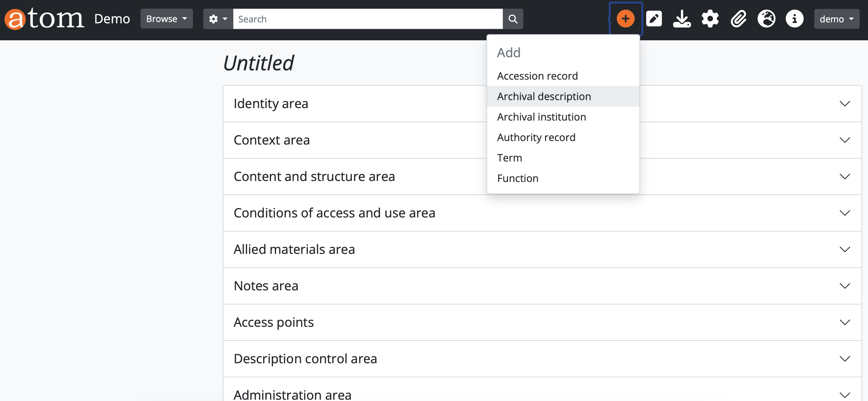Image resolution: width=868 pixels, height=401 pixels.
Task: Click into the Search text field
Action: pyautogui.click(x=367, y=19)
